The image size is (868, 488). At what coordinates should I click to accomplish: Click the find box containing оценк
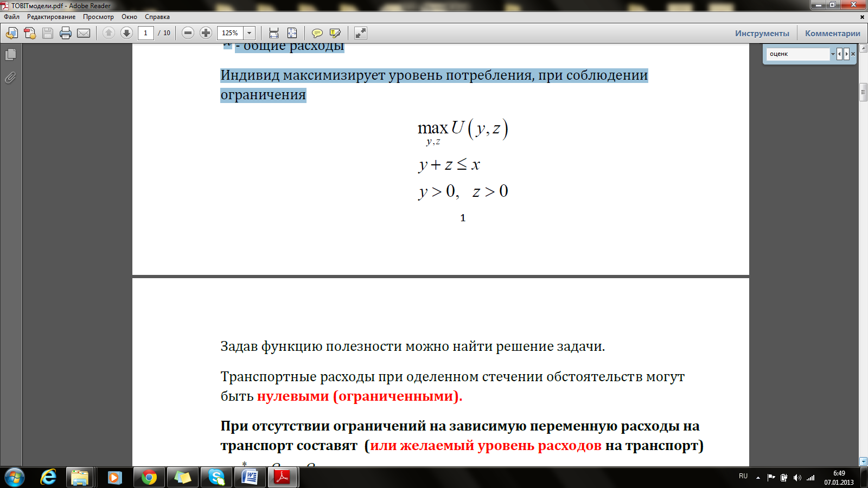[798, 54]
